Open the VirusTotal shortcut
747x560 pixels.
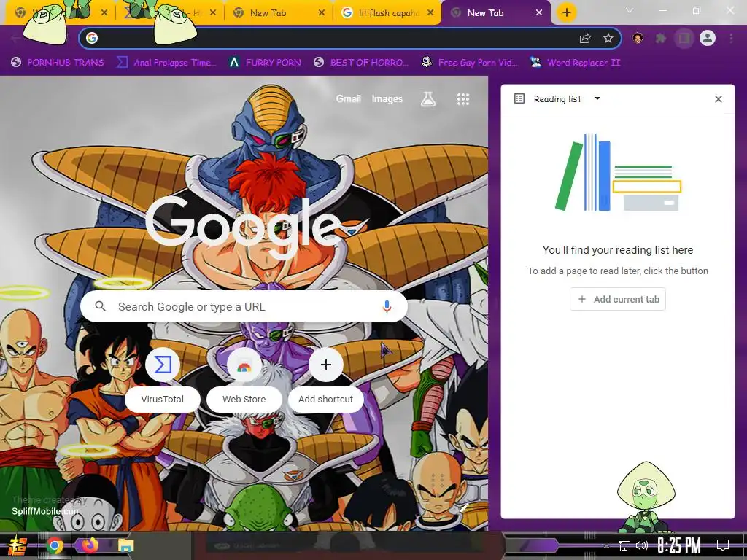coord(163,378)
